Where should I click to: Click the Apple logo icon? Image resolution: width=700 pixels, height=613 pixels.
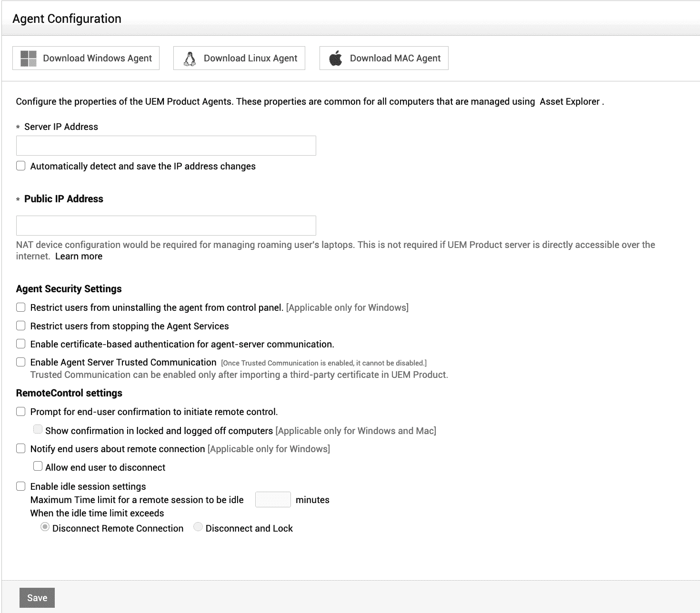point(336,59)
